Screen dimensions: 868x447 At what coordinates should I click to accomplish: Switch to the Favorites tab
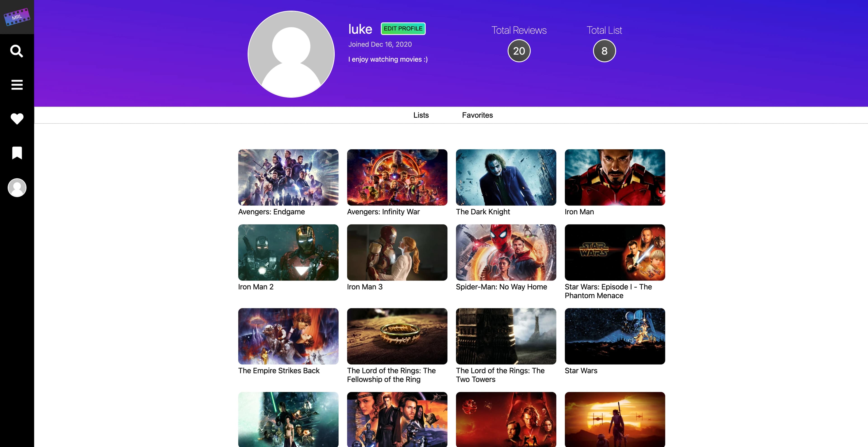click(477, 115)
